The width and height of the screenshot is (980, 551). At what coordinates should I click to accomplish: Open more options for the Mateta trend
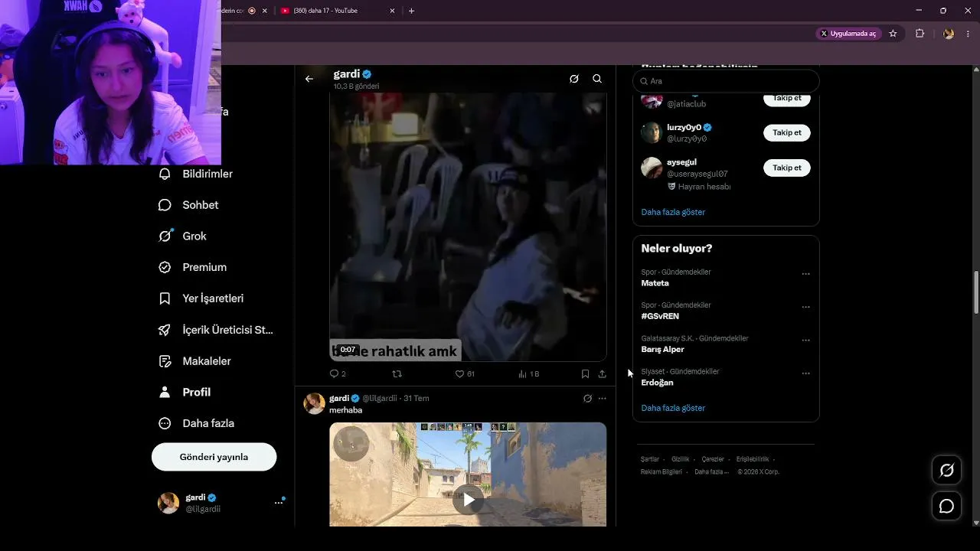click(x=805, y=274)
